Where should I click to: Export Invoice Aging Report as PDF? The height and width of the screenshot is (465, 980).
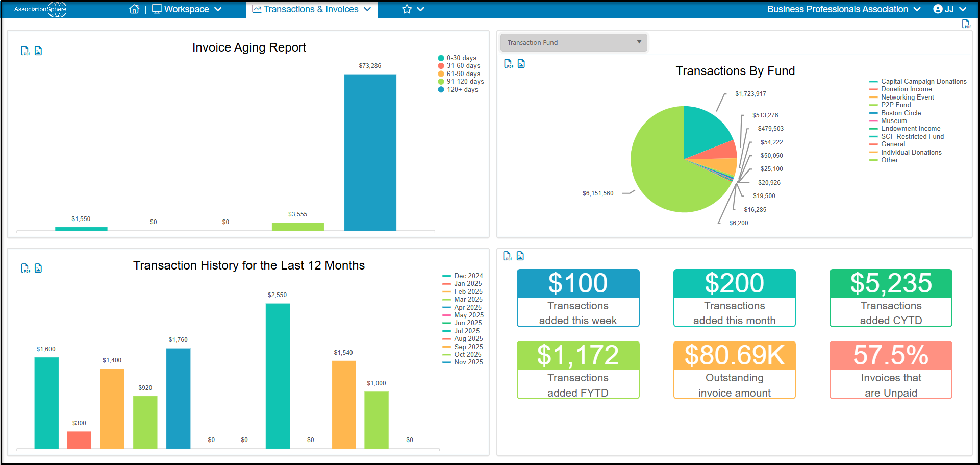click(25, 51)
